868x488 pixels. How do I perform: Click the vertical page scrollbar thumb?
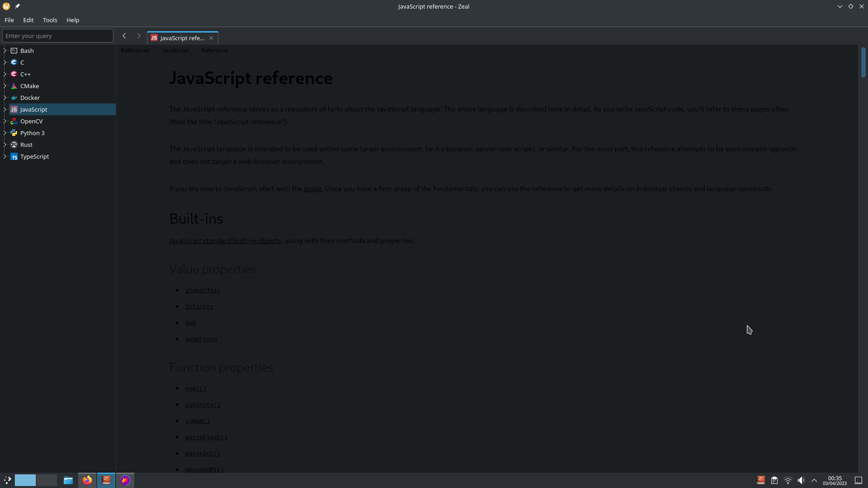click(x=863, y=62)
